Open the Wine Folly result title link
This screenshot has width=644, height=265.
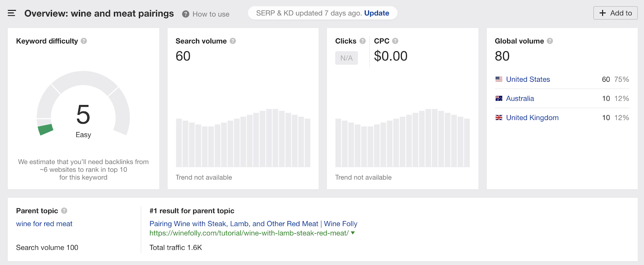(253, 224)
